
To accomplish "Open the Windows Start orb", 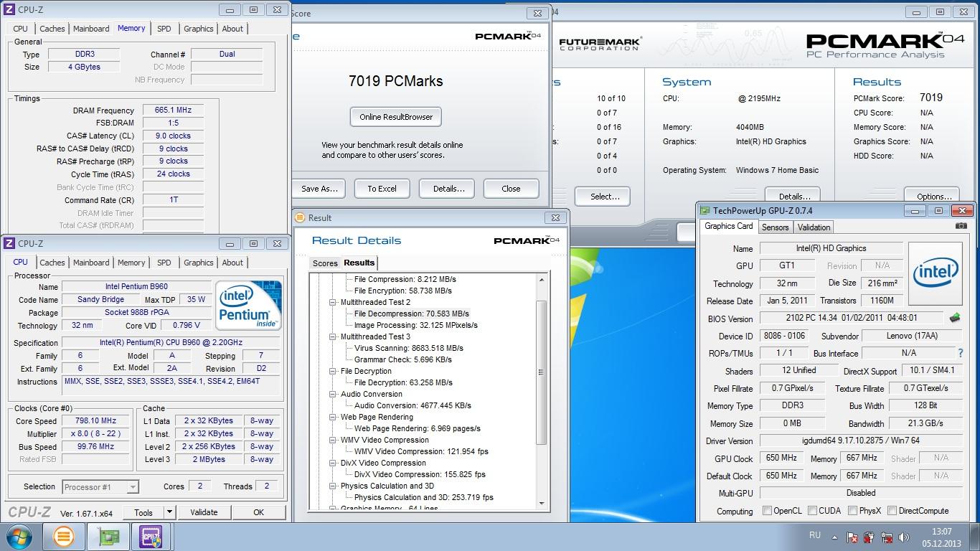I will [19, 537].
